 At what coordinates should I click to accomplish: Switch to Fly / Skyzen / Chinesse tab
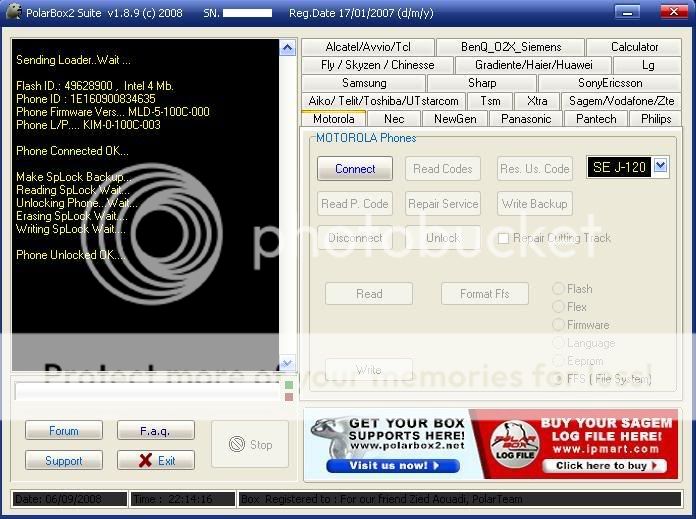click(x=377, y=65)
